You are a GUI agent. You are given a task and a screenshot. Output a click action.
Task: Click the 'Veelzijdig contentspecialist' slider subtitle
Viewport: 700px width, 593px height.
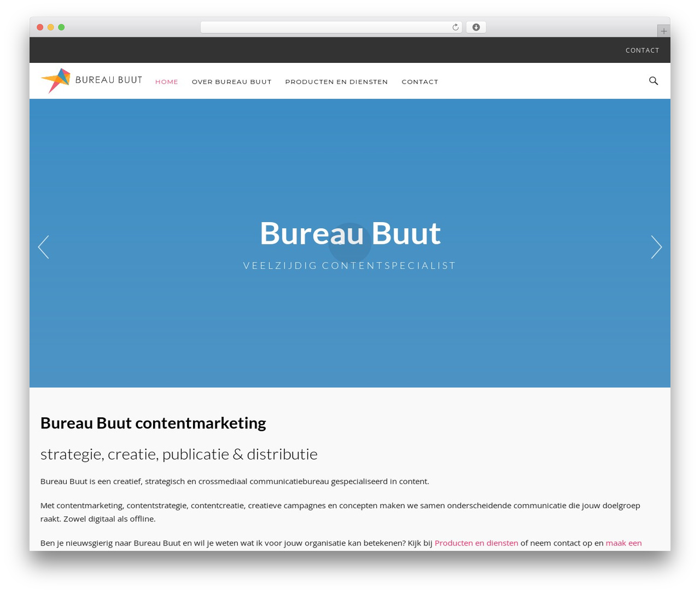(350, 265)
